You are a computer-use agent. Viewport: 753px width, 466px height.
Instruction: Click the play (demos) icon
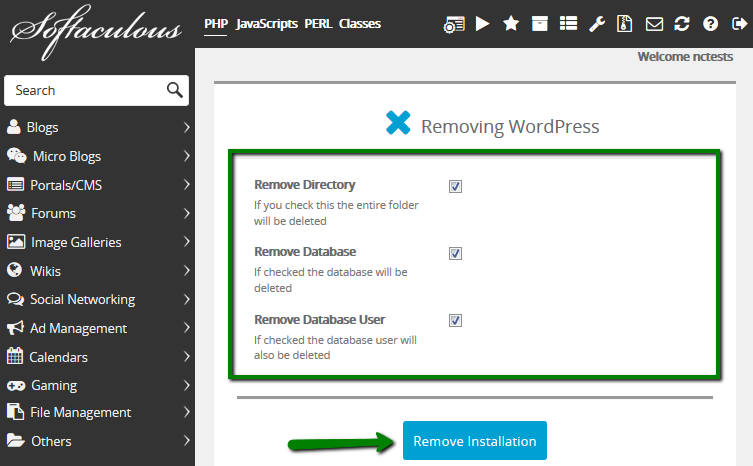click(x=482, y=24)
